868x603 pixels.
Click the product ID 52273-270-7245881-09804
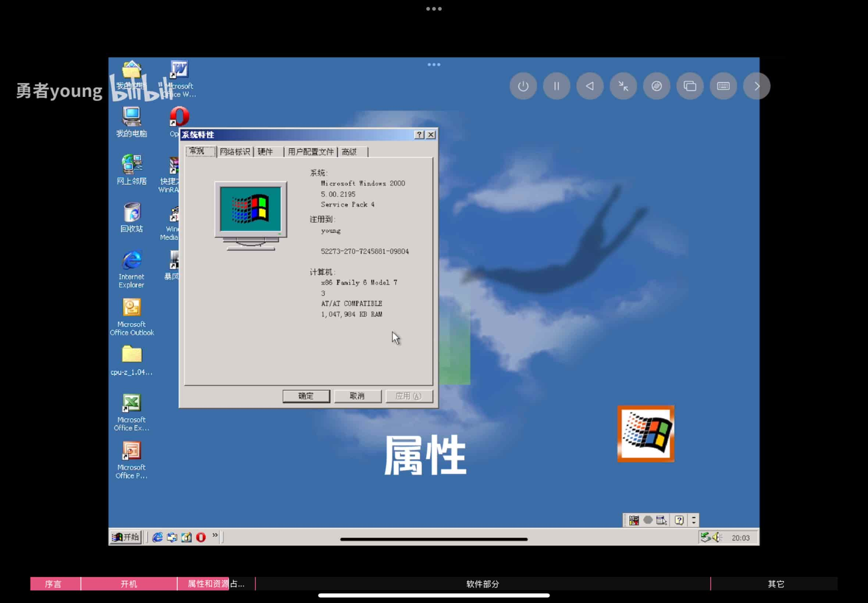click(x=364, y=251)
